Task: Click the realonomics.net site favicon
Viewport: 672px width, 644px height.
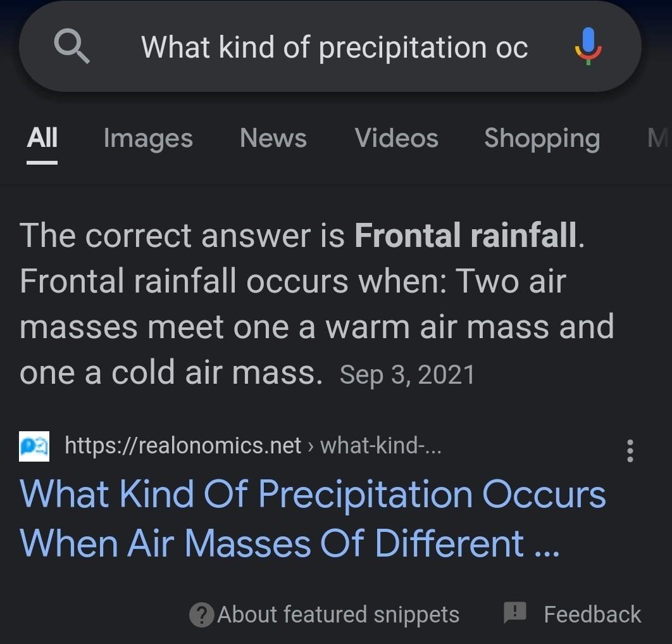Action: click(x=34, y=446)
